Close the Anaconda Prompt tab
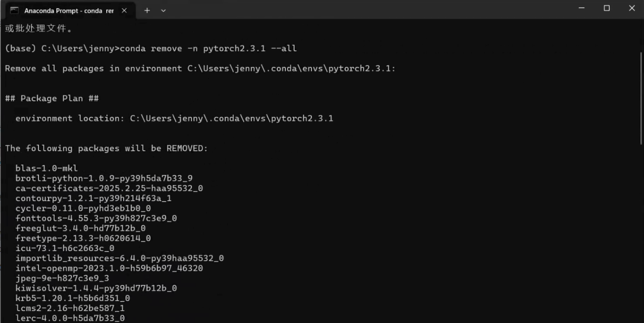The width and height of the screenshot is (644, 323). (x=124, y=11)
